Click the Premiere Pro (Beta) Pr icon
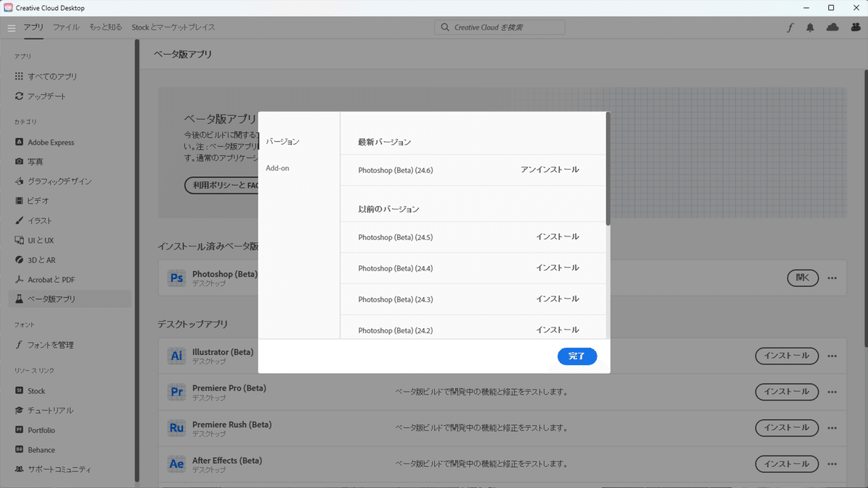The height and width of the screenshot is (488, 868). (176, 392)
